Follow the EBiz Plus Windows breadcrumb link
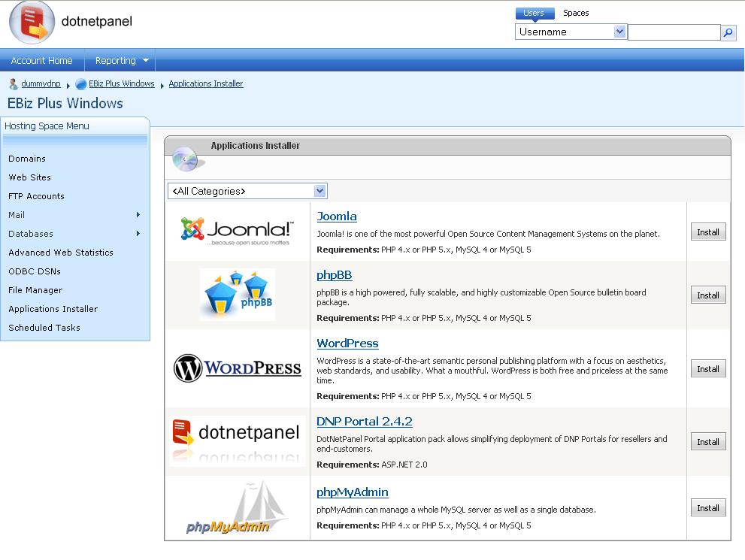The height and width of the screenshot is (560, 745). (122, 83)
